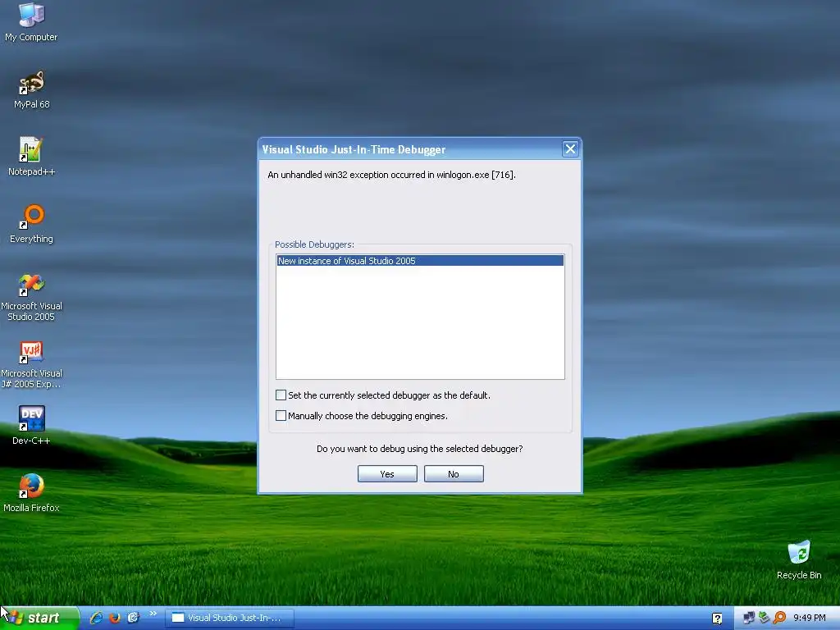Viewport: 840px width, 630px height.
Task: Select the Recycle Bin icon
Action: coord(799,560)
